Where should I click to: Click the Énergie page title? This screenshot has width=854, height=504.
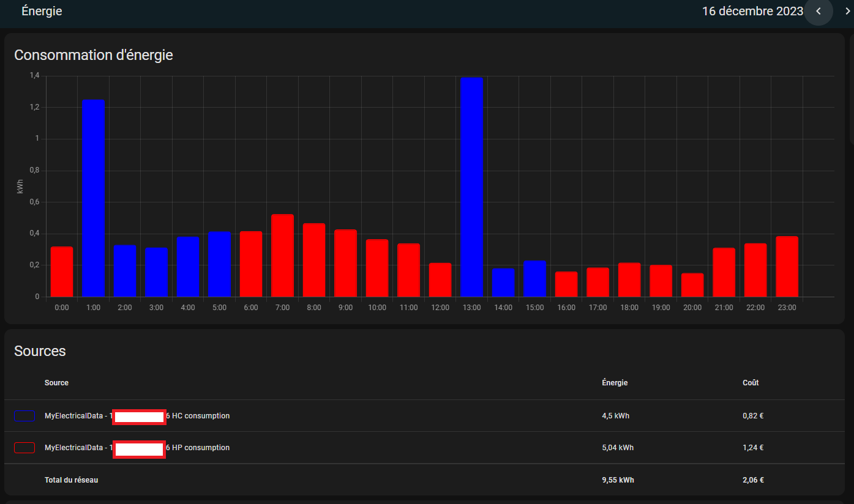42,12
